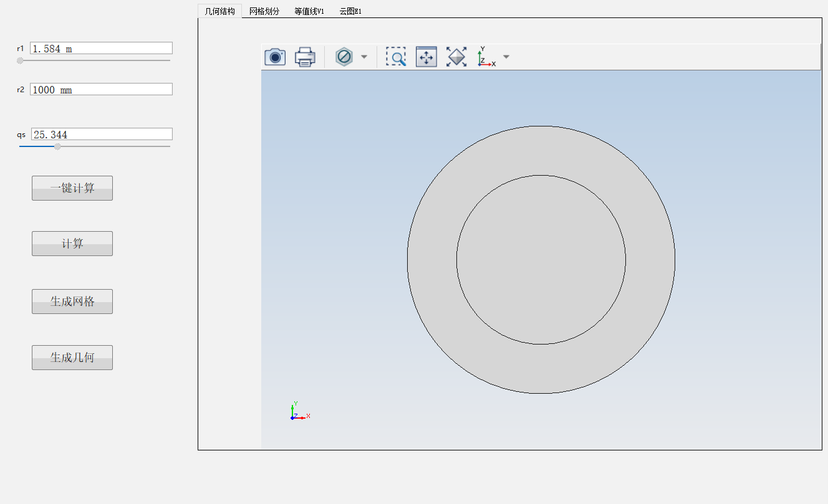Open the dropdown arrow beside the XYZ view icon
828x504 pixels.
(x=506, y=57)
